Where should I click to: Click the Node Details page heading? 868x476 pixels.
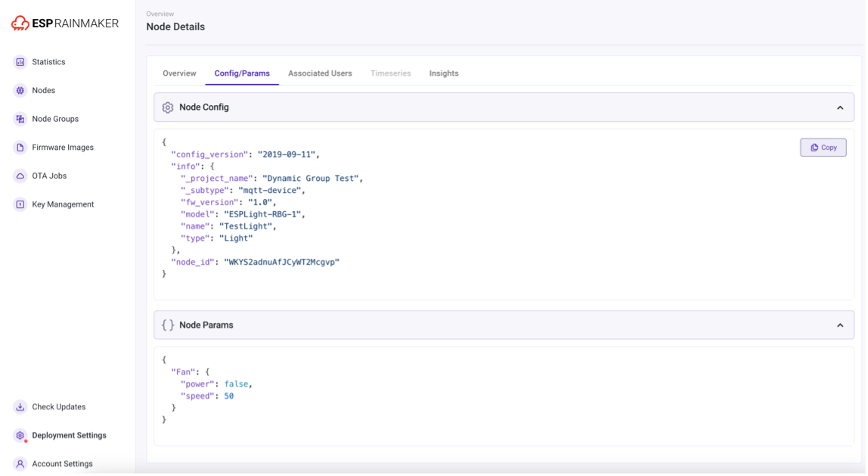click(x=175, y=26)
